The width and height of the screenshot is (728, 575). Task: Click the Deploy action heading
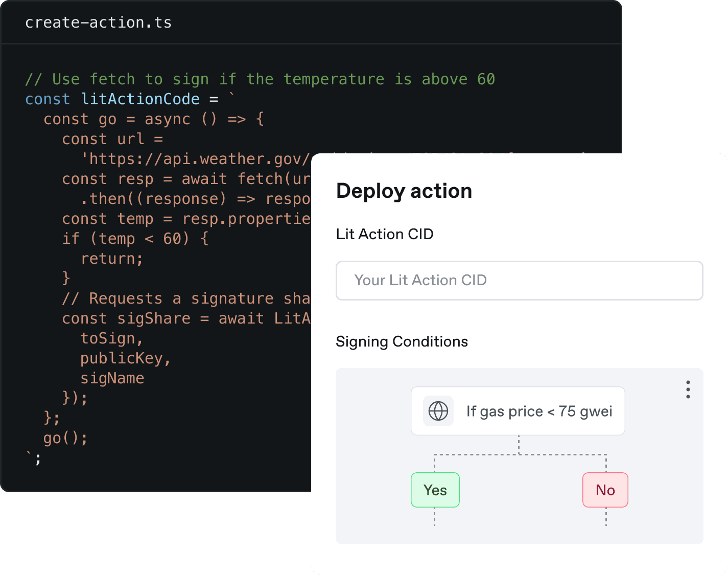pos(404,191)
